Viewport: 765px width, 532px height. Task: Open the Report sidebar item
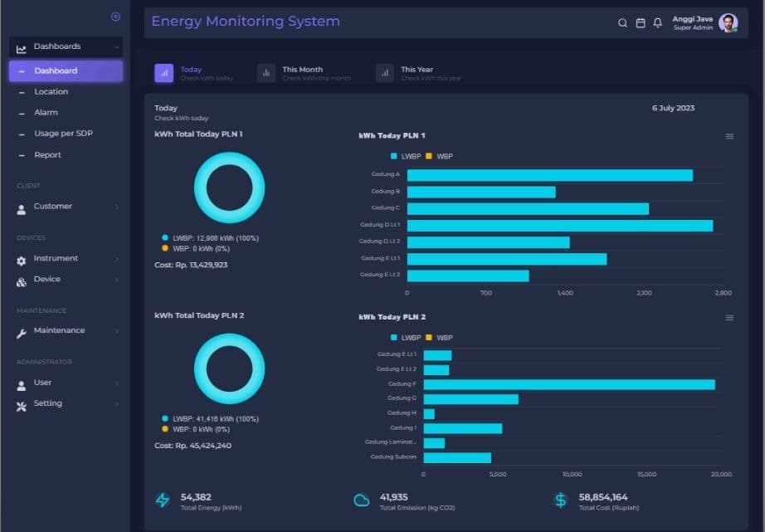pyautogui.click(x=47, y=154)
